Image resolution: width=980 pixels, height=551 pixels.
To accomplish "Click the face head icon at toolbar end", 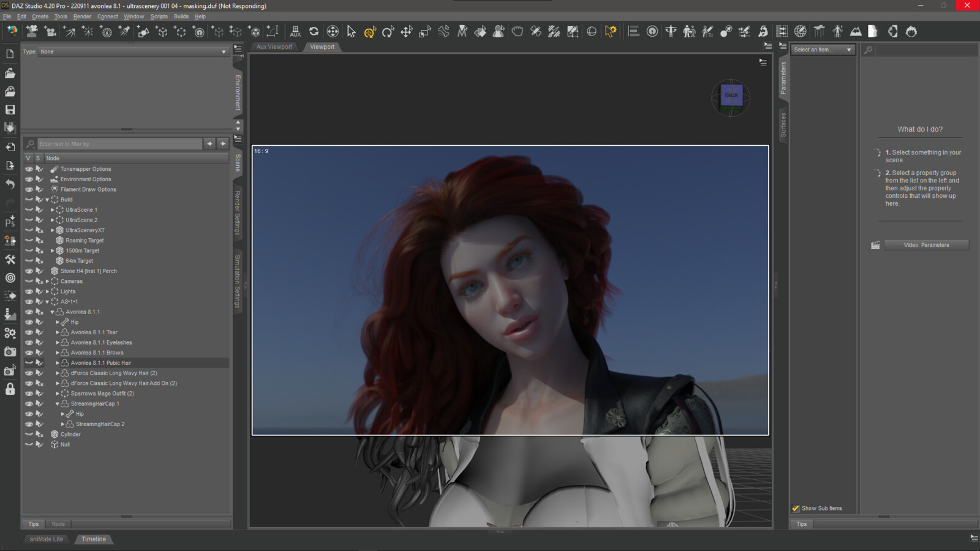I will pyautogui.click(x=911, y=31).
